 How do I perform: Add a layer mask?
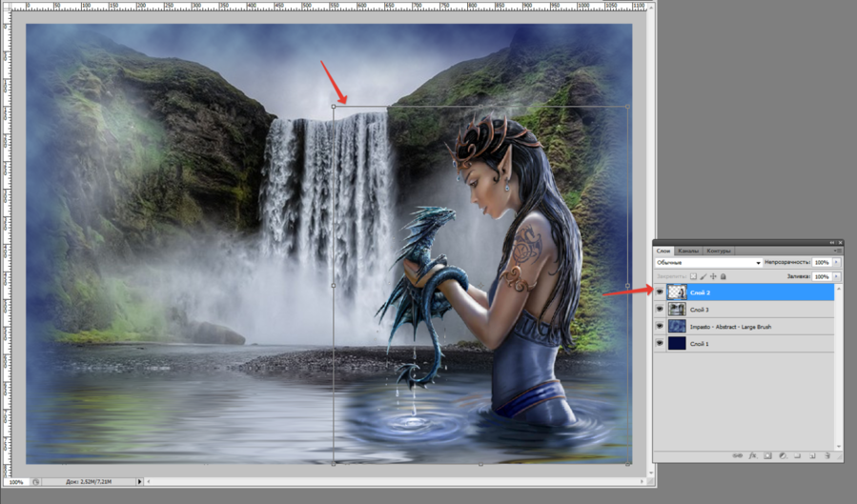pos(768,455)
